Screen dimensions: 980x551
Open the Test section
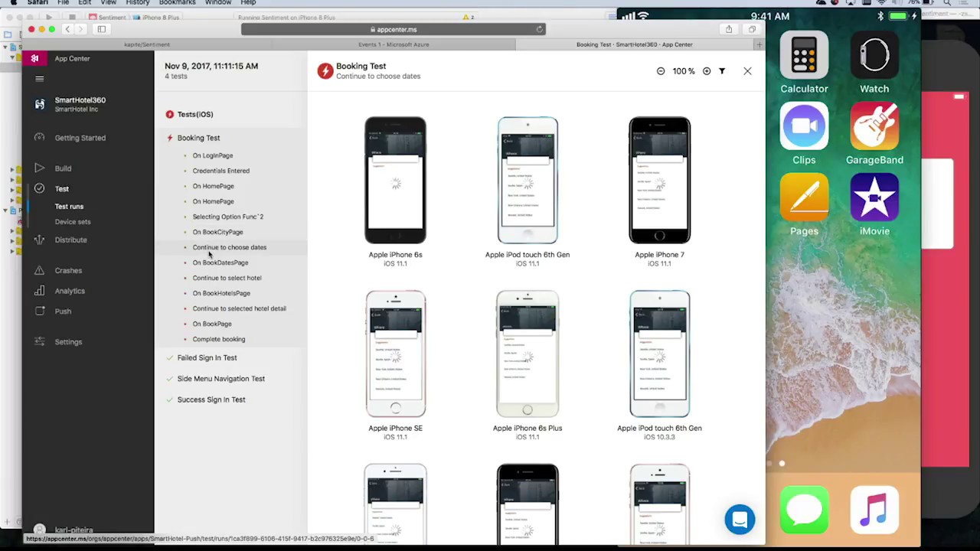[x=62, y=188]
